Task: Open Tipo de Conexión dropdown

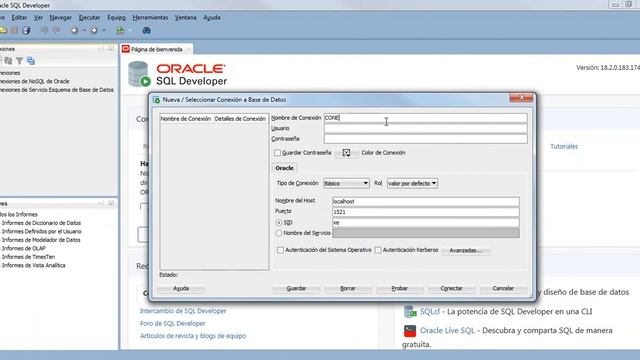Action: 347,183
